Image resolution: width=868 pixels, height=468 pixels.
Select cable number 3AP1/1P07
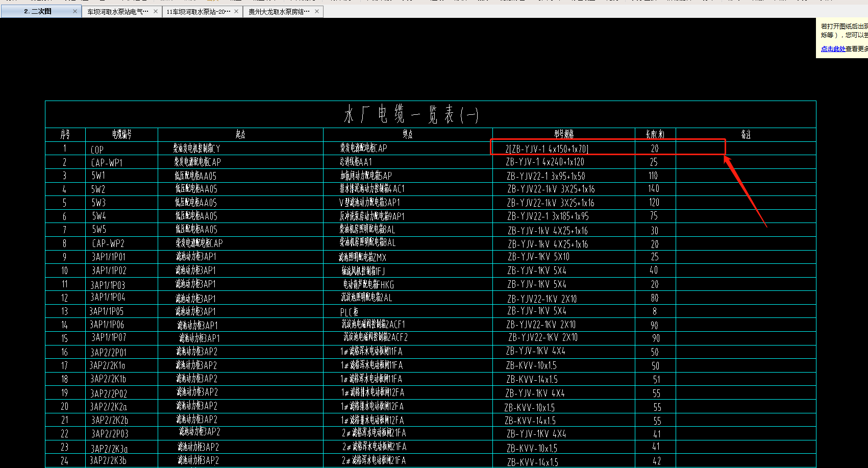(109, 338)
